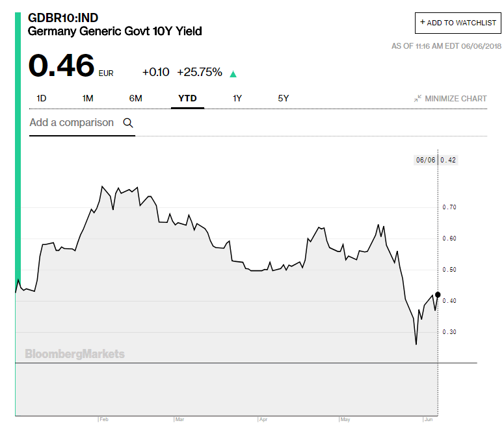Click the Minimize Chart link
This screenshot has width=504, height=425.
click(455, 99)
